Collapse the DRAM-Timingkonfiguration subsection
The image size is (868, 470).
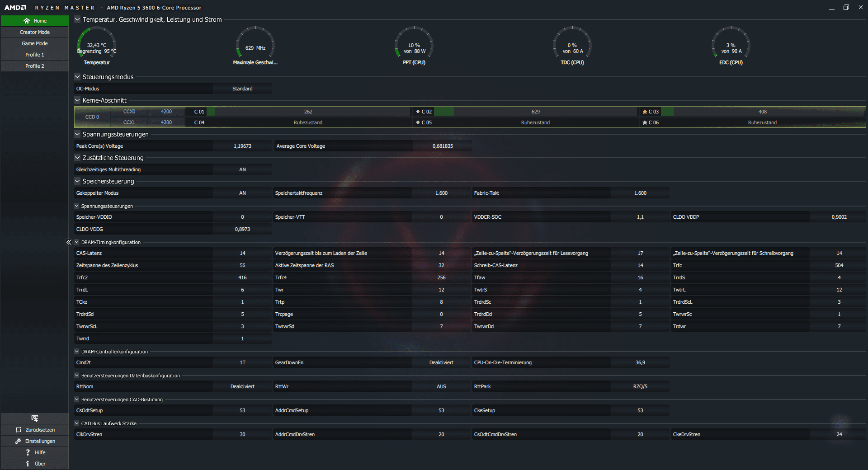(77, 242)
